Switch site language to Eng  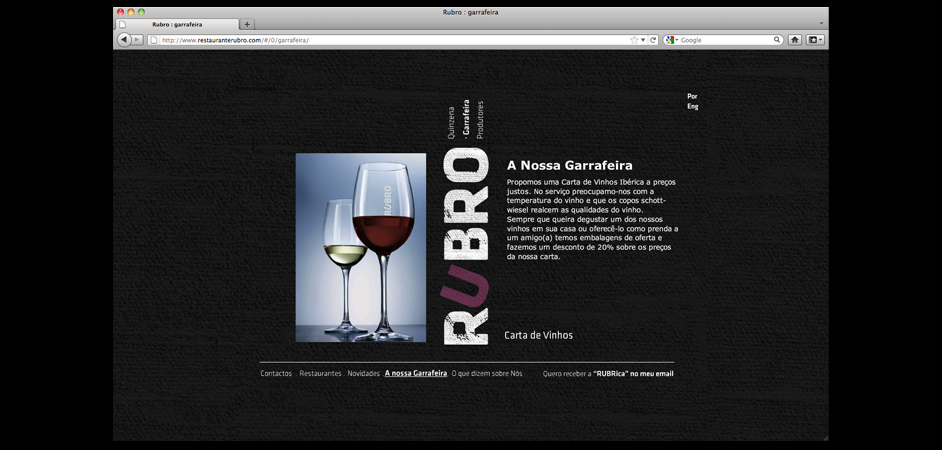pyautogui.click(x=692, y=106)
